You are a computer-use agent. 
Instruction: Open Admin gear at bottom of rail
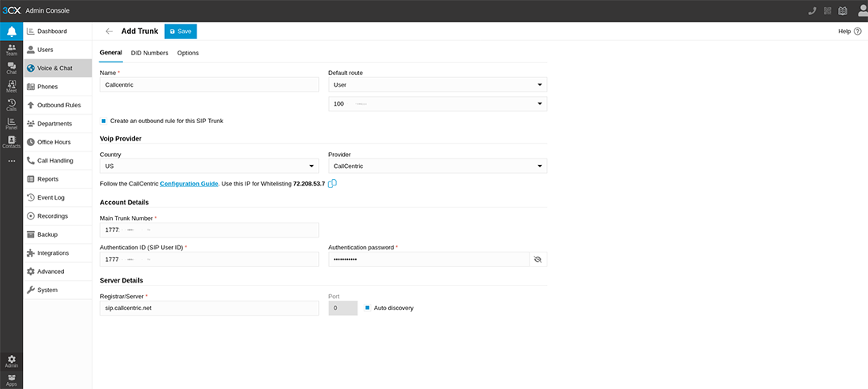(11, 362)
